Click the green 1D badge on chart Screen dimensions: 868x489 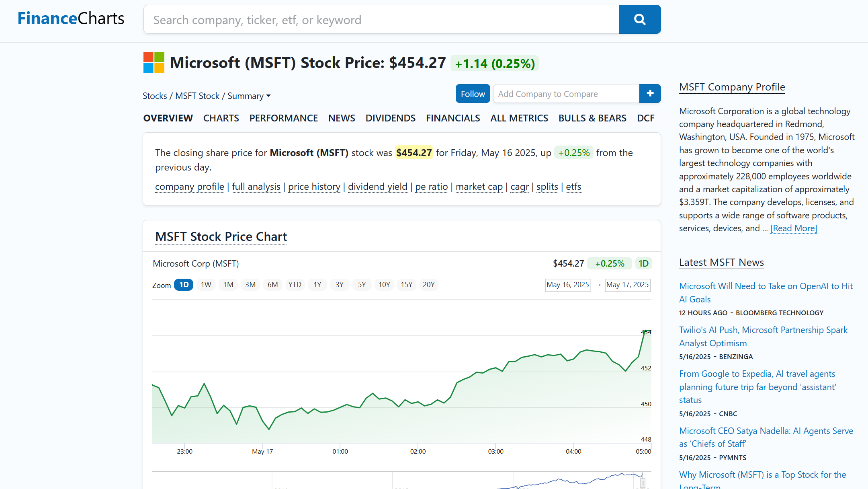[643, 263]
